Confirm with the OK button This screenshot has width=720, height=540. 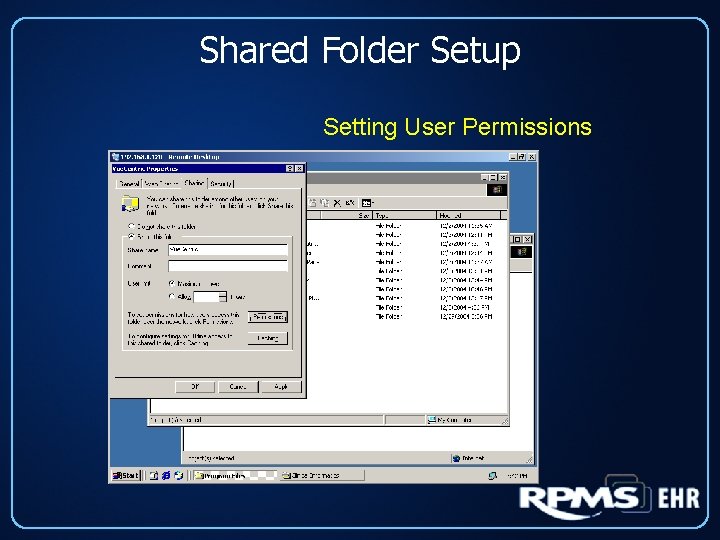[195, 387]
